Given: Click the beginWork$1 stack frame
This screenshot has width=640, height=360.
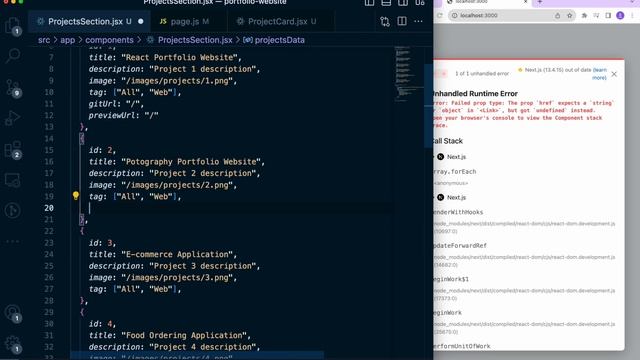Looking at the screenshot, I should tap(451, 279).
